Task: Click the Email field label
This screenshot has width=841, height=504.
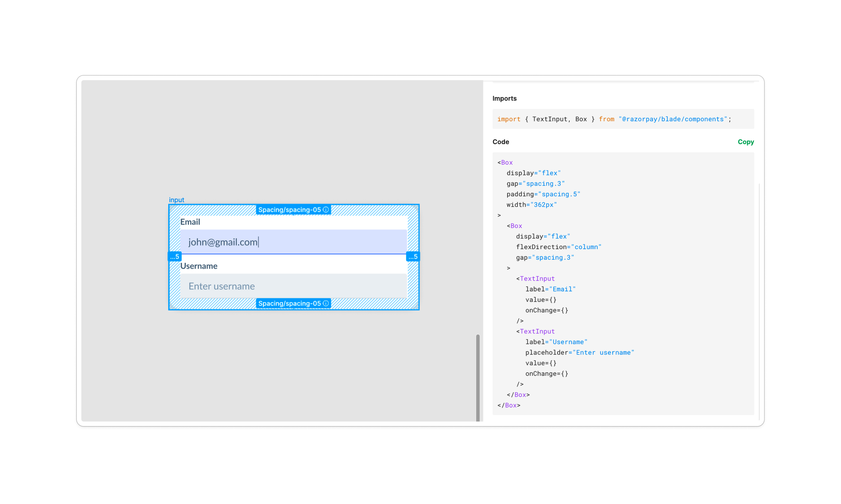Action: [x=190, y=222]
